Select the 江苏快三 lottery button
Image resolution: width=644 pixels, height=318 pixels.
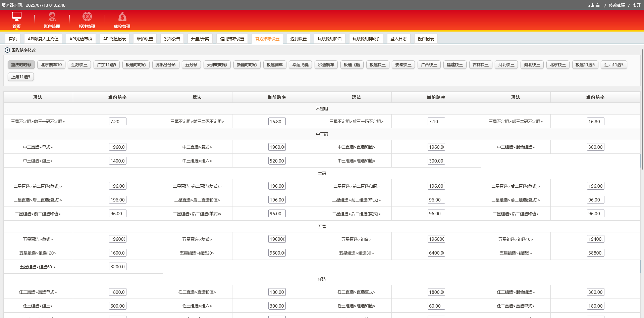pyautogui.click(x=79, y=64)
